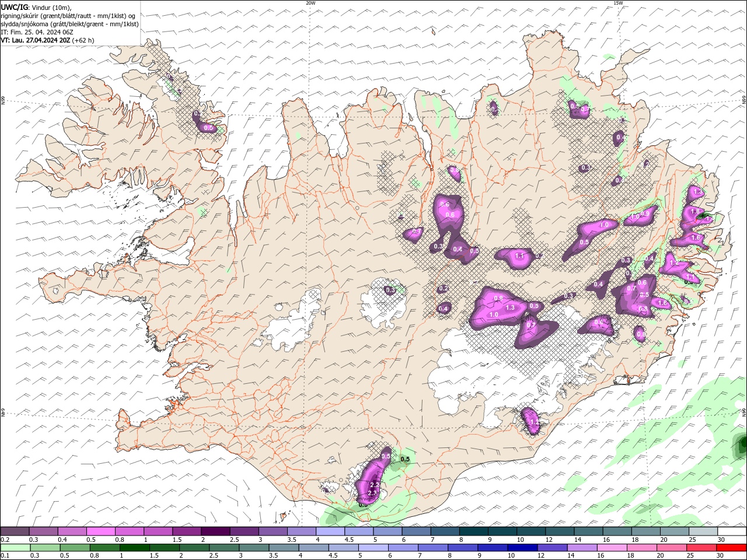Click the snow-scale swatch labeled 0.3

(44, 531)
